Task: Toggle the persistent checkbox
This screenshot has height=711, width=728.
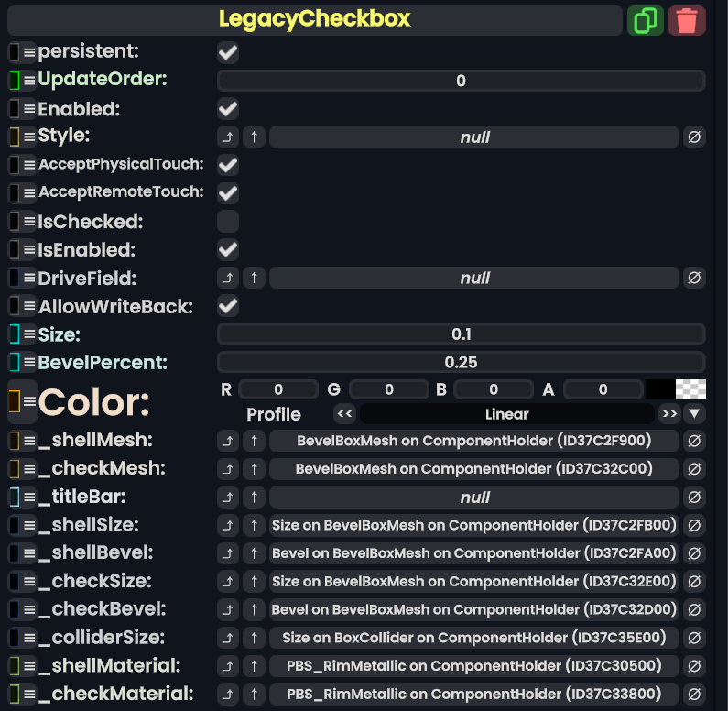Action: tap(228, 52)
